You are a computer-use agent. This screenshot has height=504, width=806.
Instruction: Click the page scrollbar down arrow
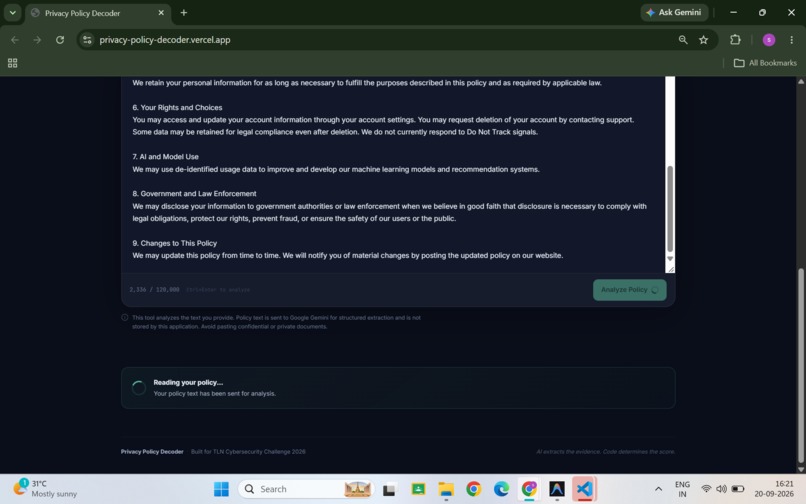800,469
